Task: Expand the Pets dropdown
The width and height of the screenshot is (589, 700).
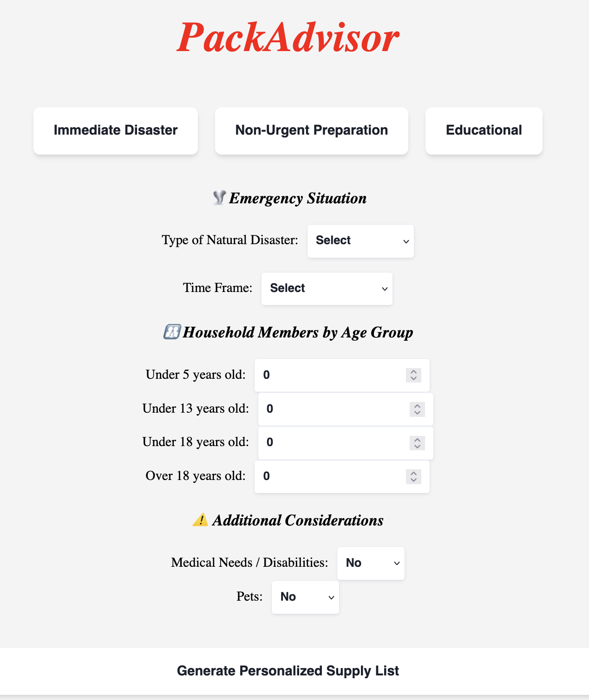Action: 305,597
